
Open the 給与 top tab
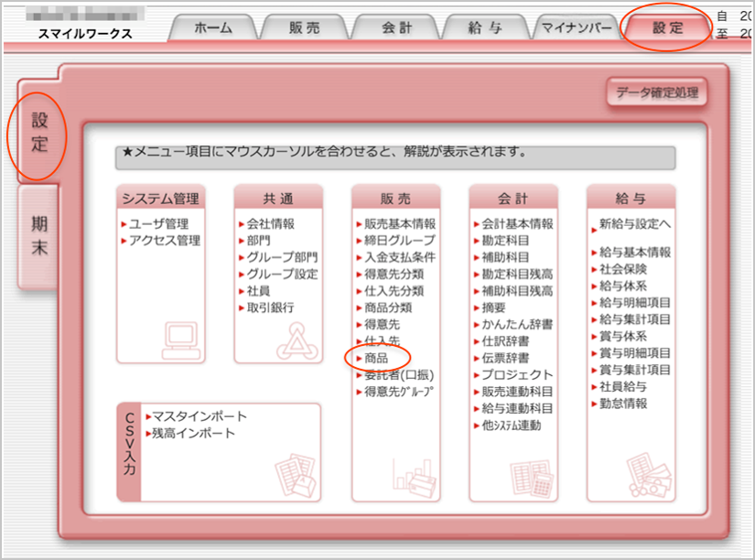(485, 27)
